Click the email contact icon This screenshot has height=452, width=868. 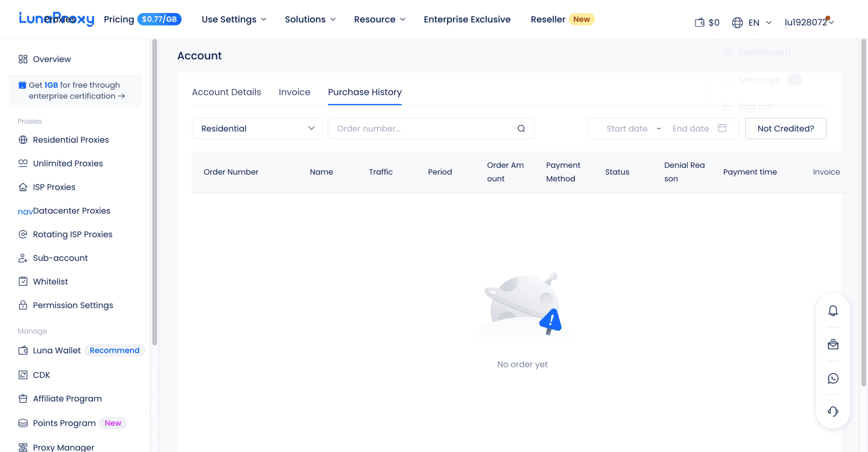[833, 344]
